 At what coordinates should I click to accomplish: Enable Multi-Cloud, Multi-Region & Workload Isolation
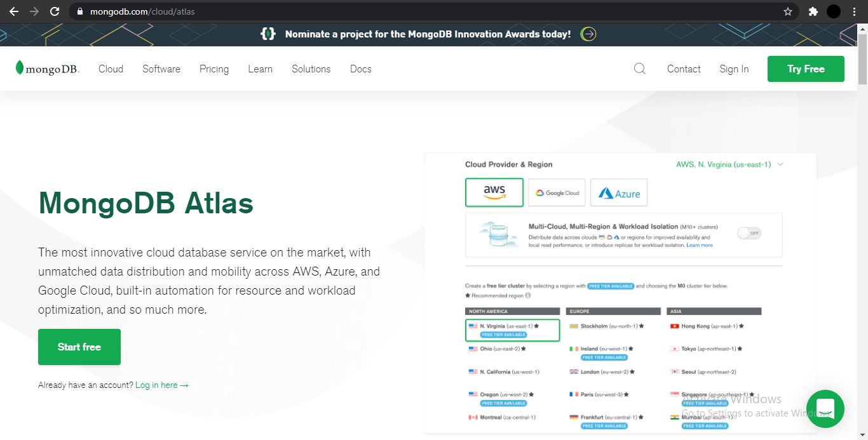[750, 233]
